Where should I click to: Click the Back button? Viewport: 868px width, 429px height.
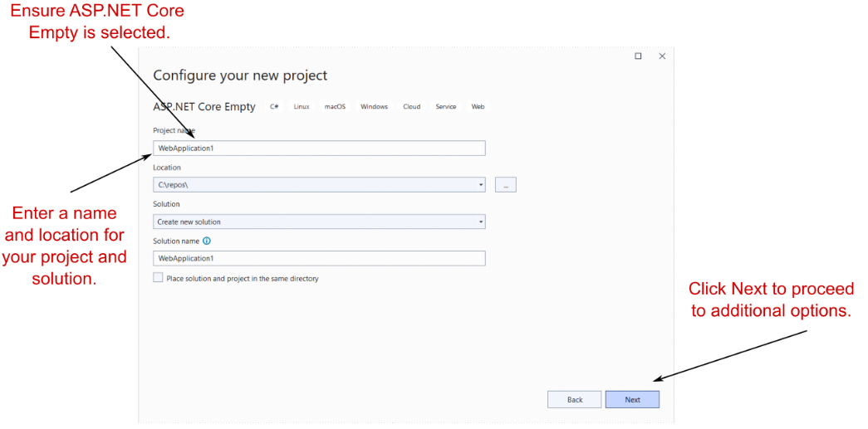coord(575,400)
